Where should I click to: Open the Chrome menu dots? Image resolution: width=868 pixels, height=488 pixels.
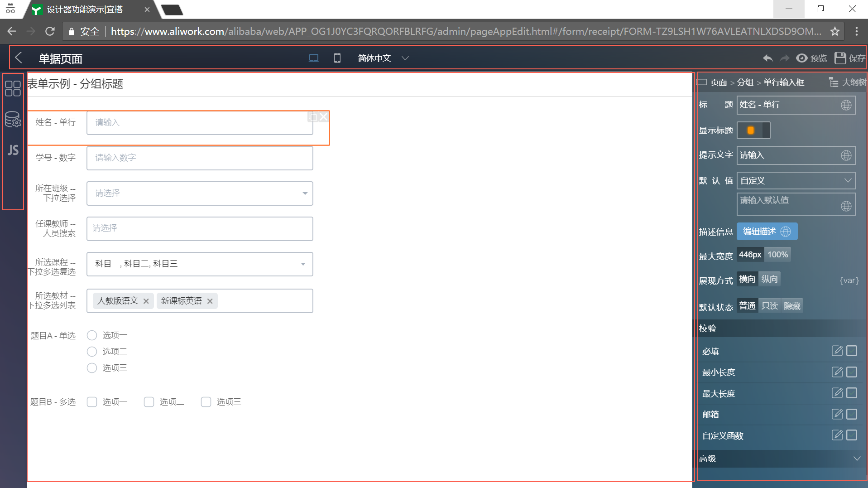856,31
